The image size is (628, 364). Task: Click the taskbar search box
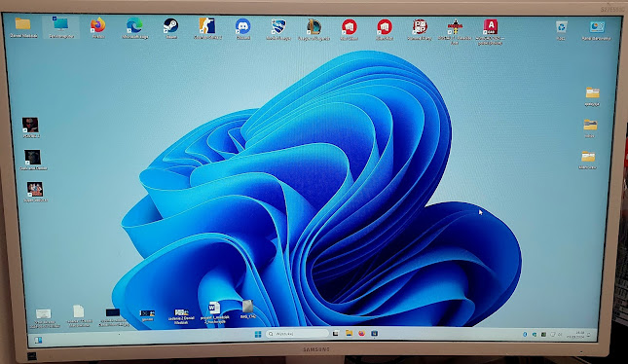(x=297, y=334)
